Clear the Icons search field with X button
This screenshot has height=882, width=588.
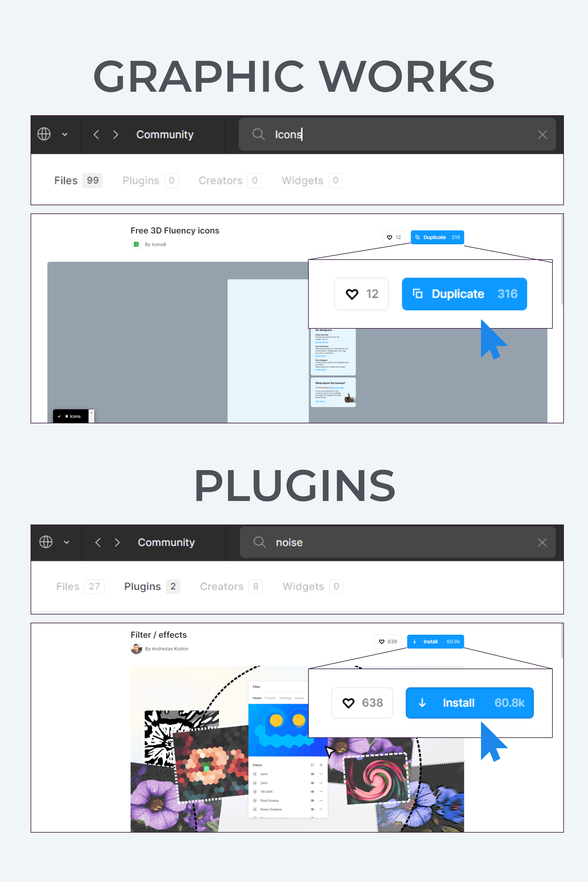click(x=542, y=135)
